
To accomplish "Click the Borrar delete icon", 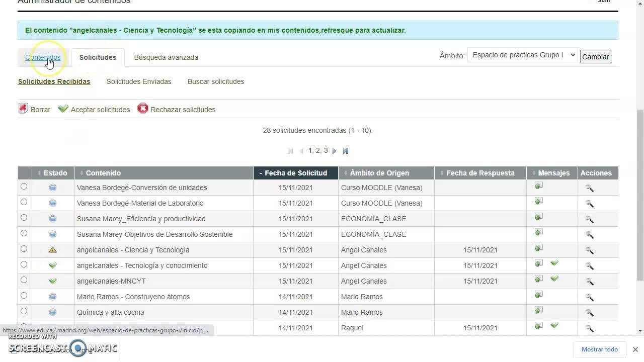I will 23,109.
